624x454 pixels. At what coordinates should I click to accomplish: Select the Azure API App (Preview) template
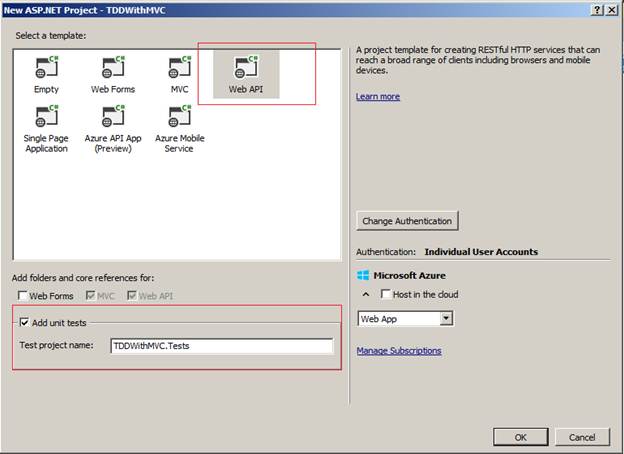pyautogui.click(x=113, y=129)
